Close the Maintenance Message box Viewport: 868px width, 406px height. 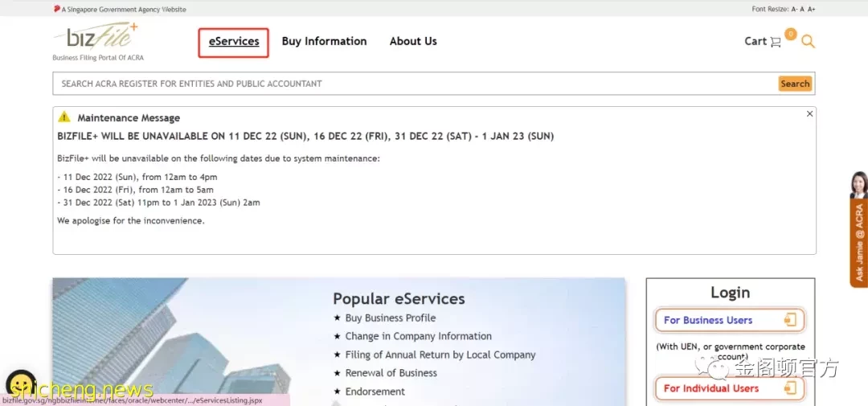[x=809, y=113]
